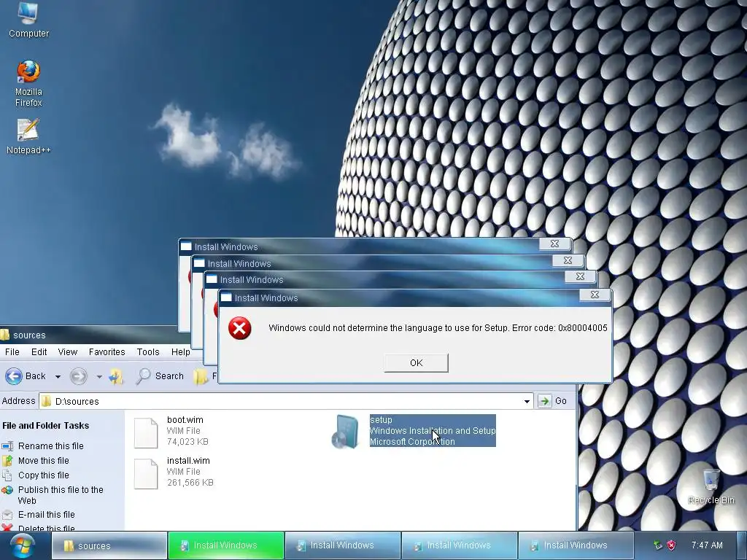Screen dimensions: 747x560
Task: Click the File and Folder Tasks header
Action: coord(46,426)
